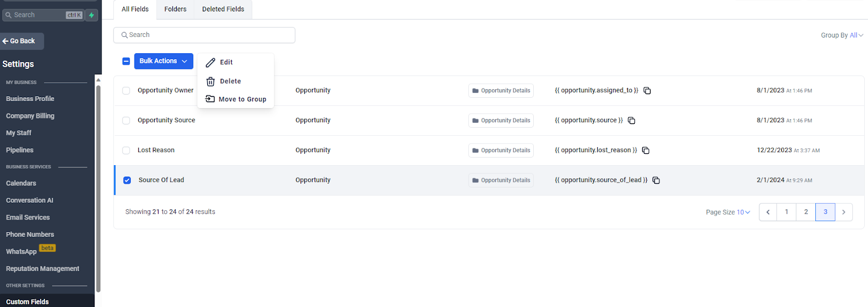Viewport: 868px width, 307px height.
Task: Open Conversation AI settings
Action: click(30, 201)
